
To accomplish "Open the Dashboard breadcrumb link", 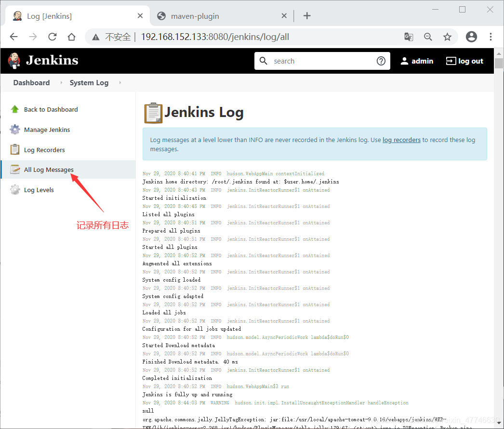I will 31,82.
